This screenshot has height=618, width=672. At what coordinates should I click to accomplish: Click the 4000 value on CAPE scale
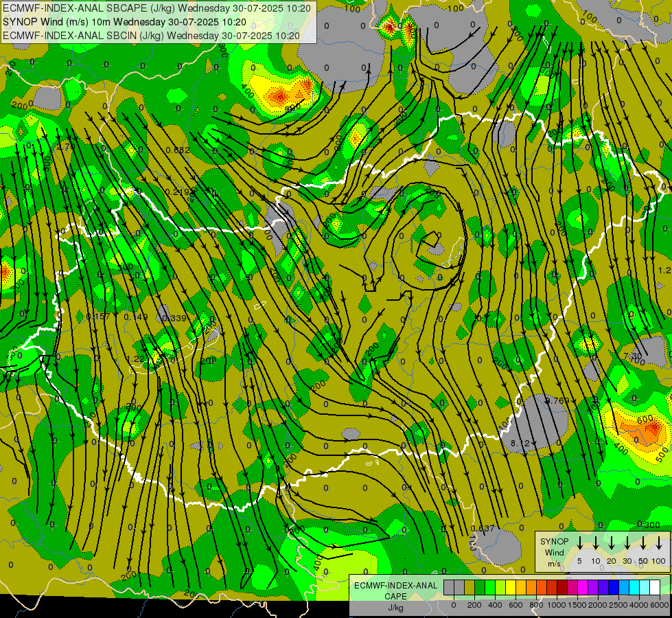coord(639,605)
